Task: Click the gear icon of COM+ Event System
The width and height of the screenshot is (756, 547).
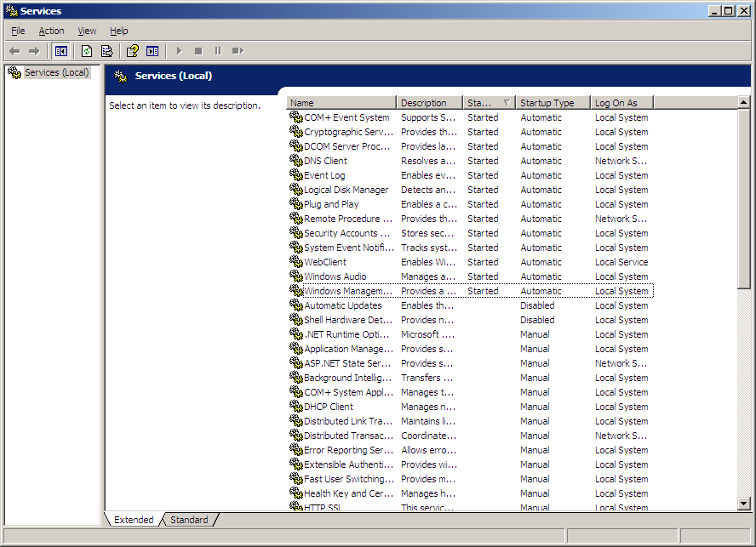Action: click(x=296, y=117)
